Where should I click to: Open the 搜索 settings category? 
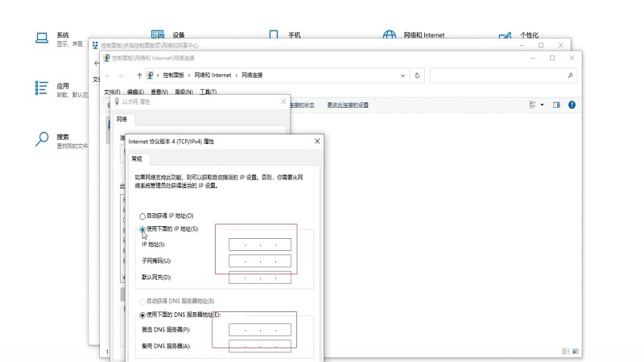pyautogui.click(x=61, y=140)
